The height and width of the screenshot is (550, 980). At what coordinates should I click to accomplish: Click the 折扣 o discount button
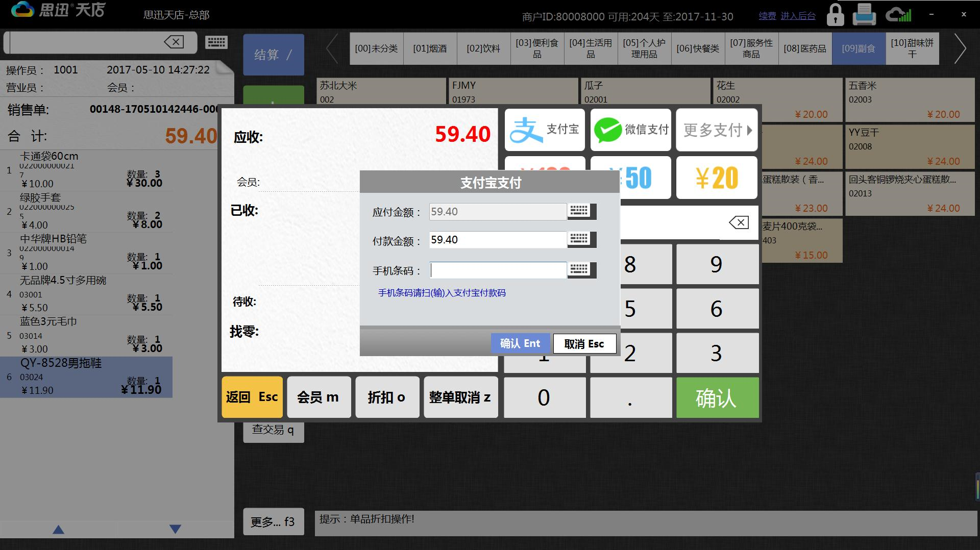(x=387, y=397)
